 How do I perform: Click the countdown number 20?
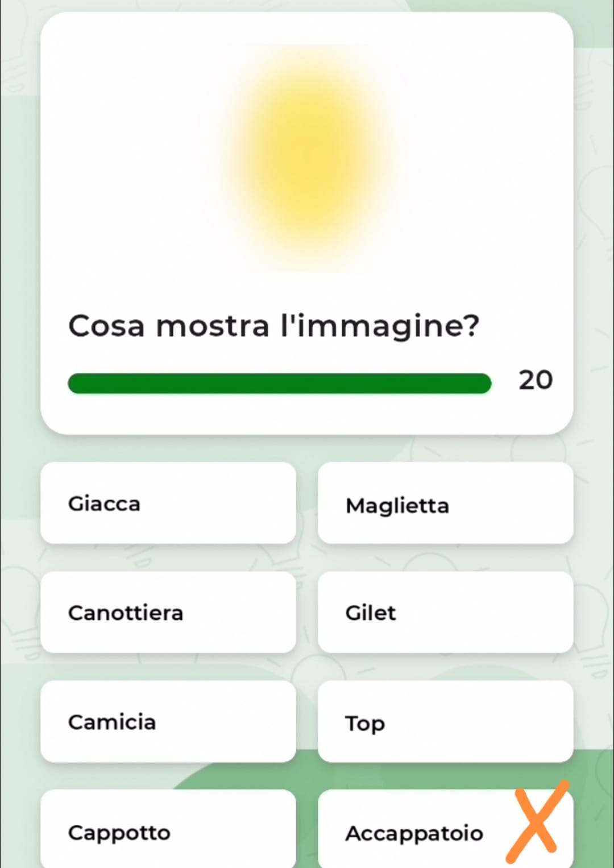535,380
